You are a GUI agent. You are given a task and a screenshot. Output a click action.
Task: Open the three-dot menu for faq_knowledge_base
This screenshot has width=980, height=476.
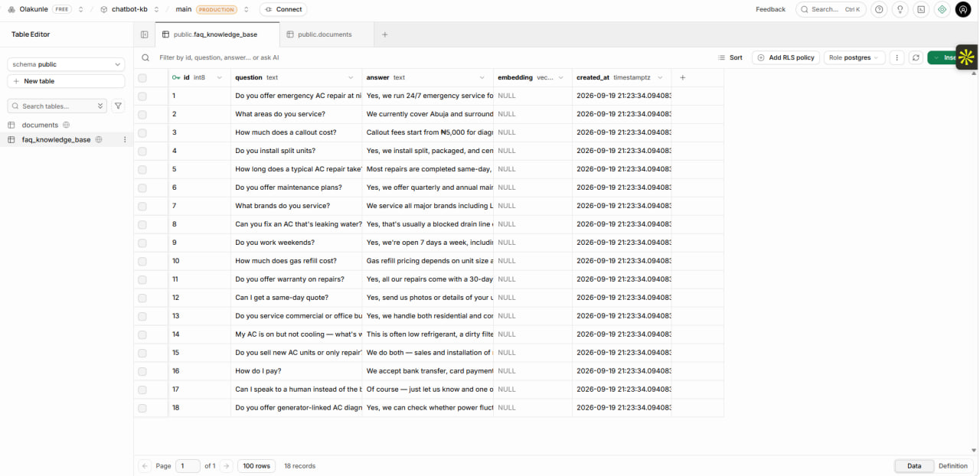click(125, 139)
